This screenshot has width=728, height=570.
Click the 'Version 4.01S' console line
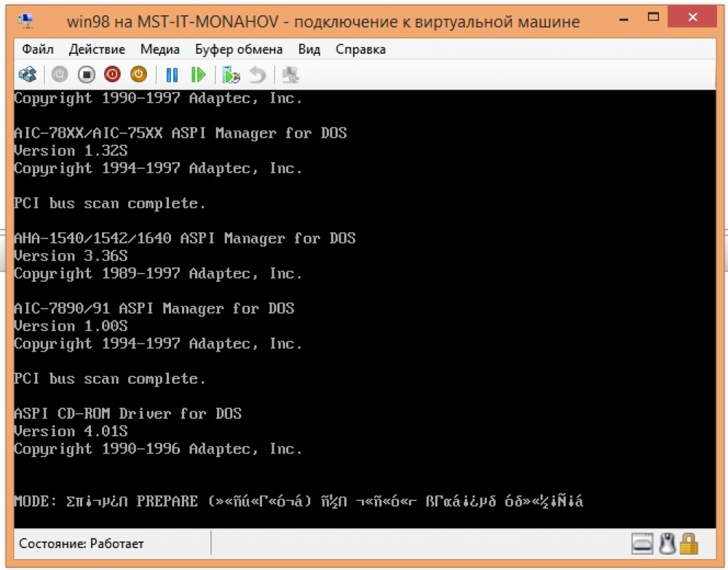[x=71, y=431]
